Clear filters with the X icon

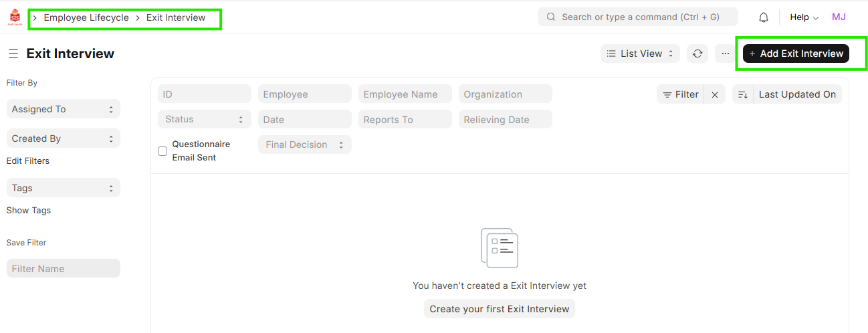[714, 95]
